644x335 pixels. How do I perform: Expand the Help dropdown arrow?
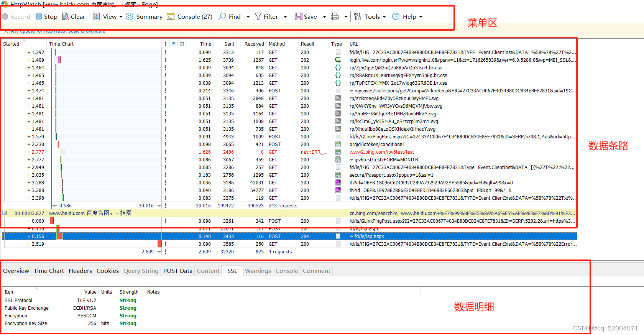[x=421, y=17]
